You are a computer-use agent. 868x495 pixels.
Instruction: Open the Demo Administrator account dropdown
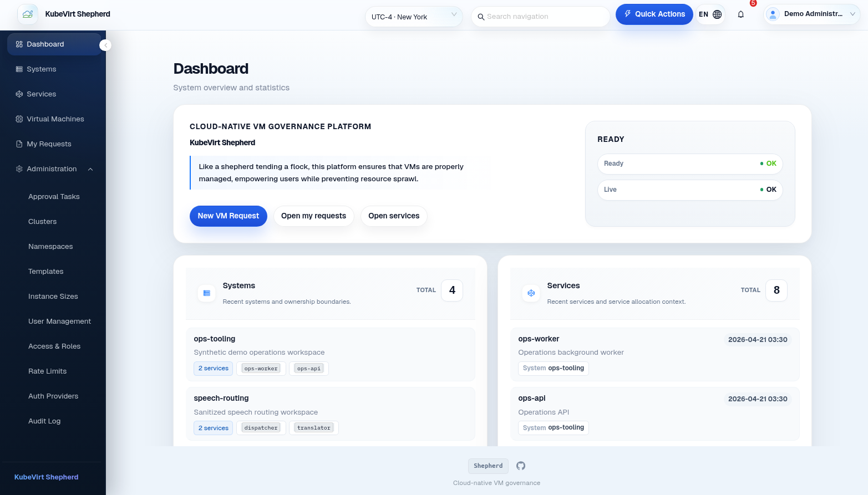(811, 14)
